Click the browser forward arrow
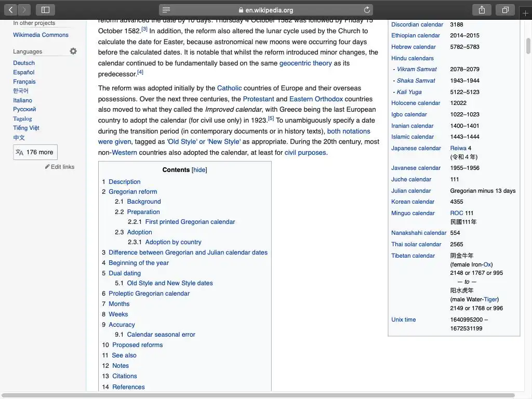 click(24, 10)
